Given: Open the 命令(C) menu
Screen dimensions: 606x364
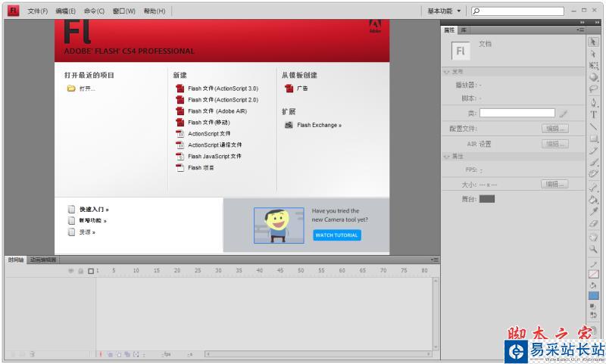Looking at the screenshot, I should pos(94,11).
